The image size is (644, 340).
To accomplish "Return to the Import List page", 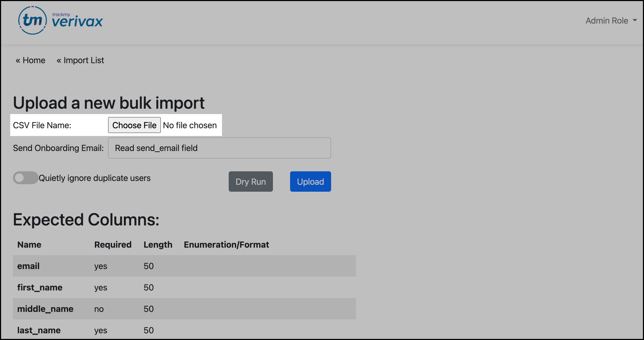I will coord(80,60).
